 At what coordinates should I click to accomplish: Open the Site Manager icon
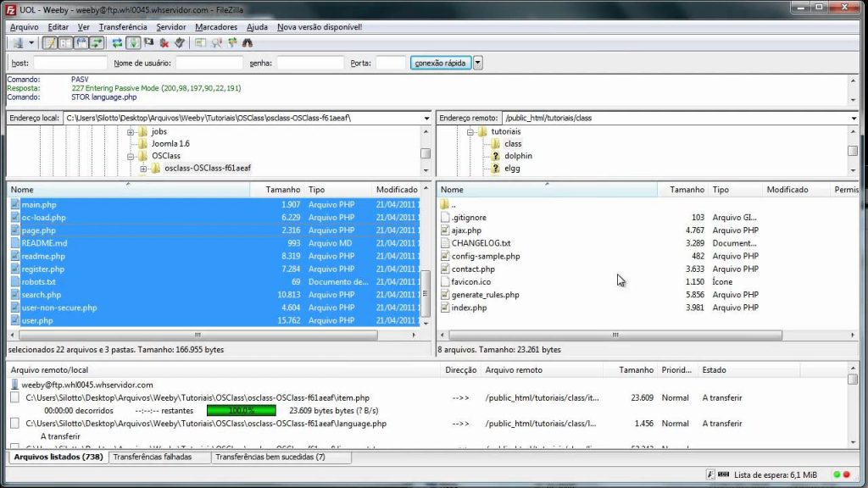[18, 42]
